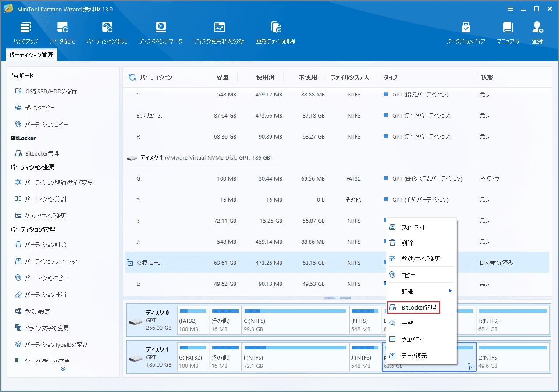This screenshot has width=559, height=392.
Task: Select the L:(NTFS) block in disk map
Action: (x=513, y=357)
